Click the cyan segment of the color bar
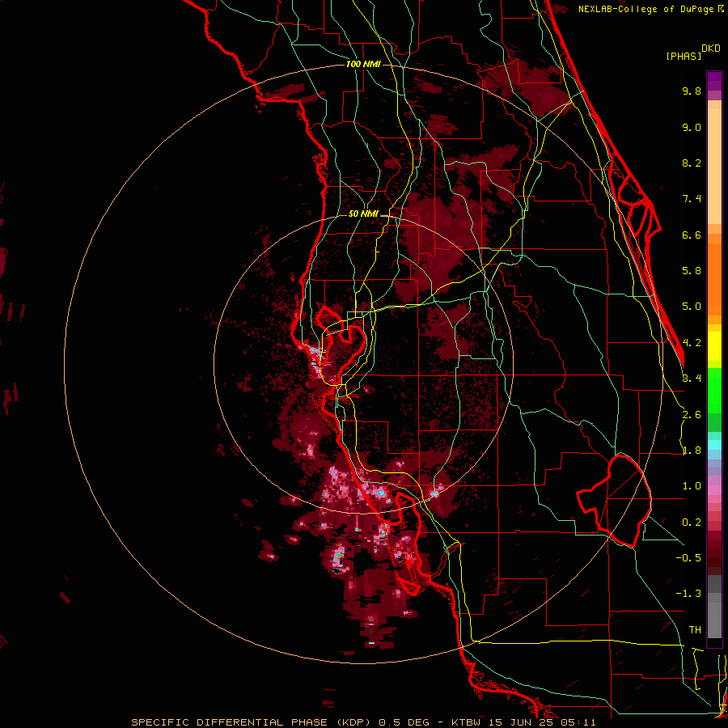The width and height of the screenshot is (728, 728). click(x=714, y=445)
